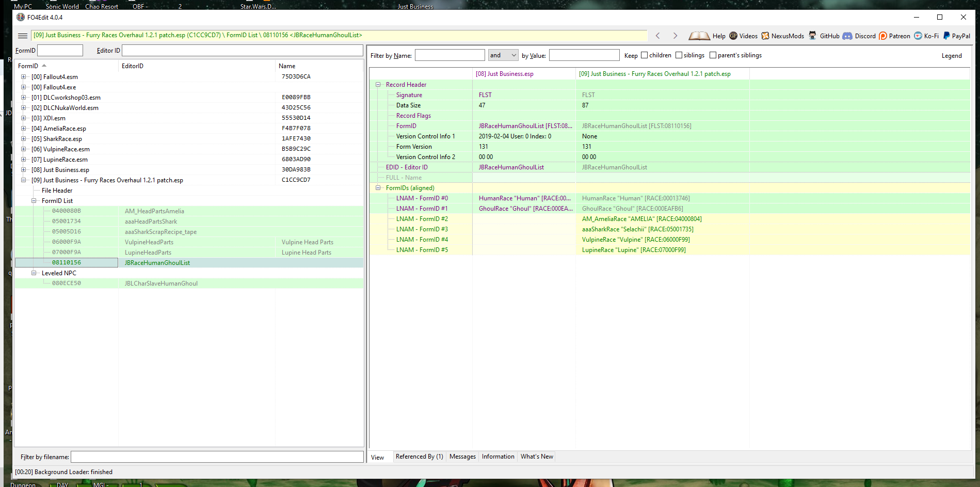This screenshot has width=980, height=487.
Task: Go back with the left arrow navigation icon
Action: point(657,36)
